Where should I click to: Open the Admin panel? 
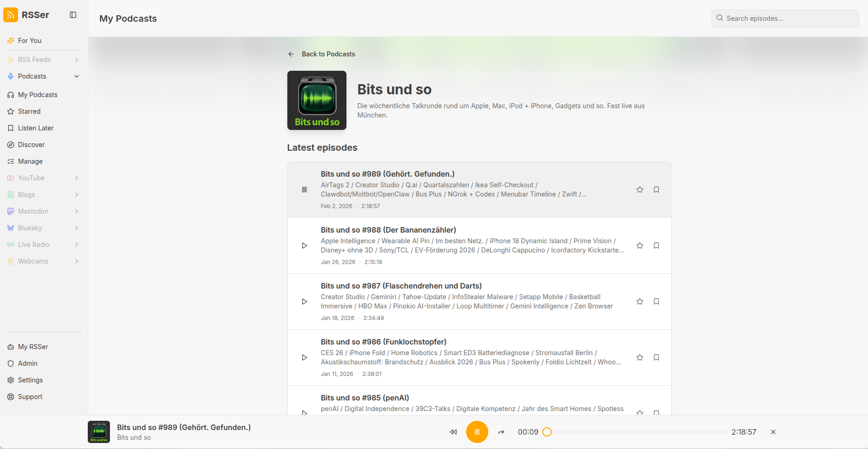[28, 363]
